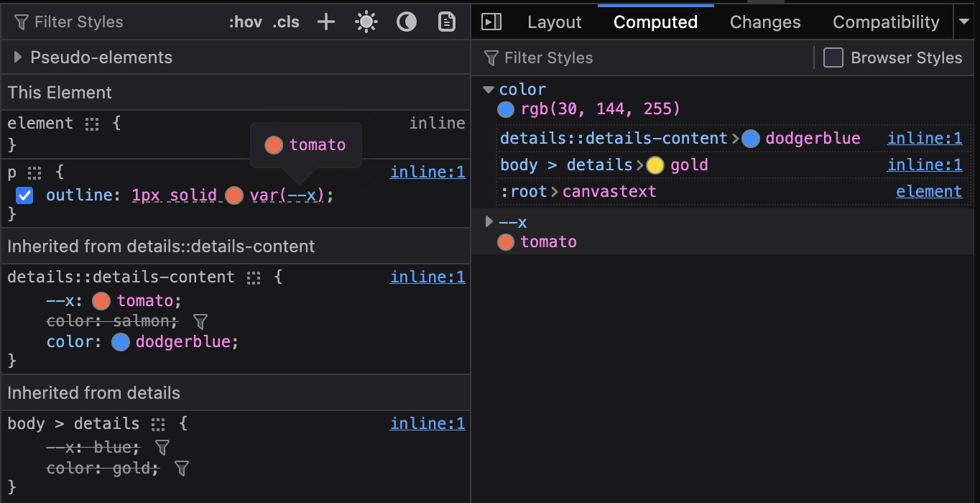
Task: Toggle light color scheme simulation sun icon
Action: point(366,22)
